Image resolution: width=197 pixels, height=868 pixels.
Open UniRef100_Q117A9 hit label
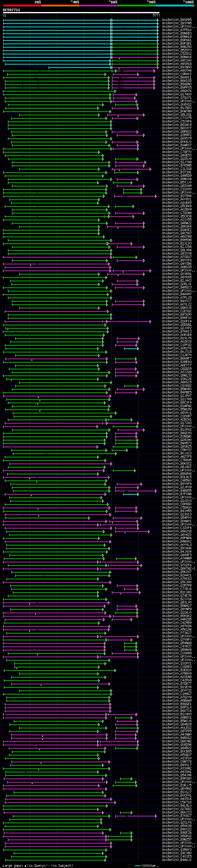177,399
